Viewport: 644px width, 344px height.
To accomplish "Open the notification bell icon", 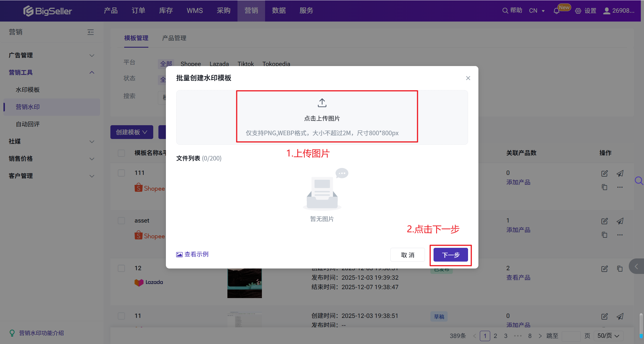I will 556,11.
